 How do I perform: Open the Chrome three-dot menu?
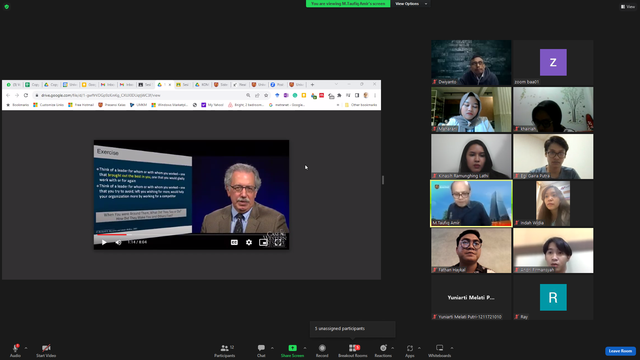[x=375, y=95]
